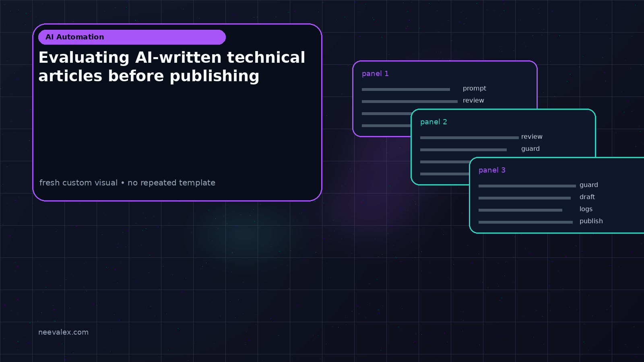Click "review" in panel 2
Viewport: 644px width, 362px height.
tap(532, 137)
